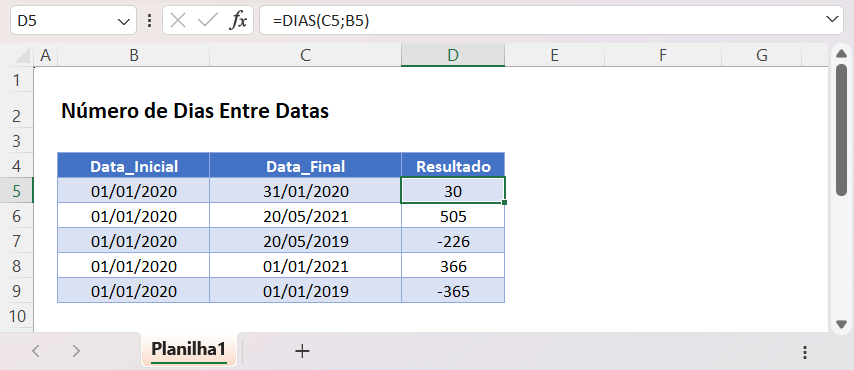Select column A header
This screenshot has width=854, height=370.
click(46, 55)
